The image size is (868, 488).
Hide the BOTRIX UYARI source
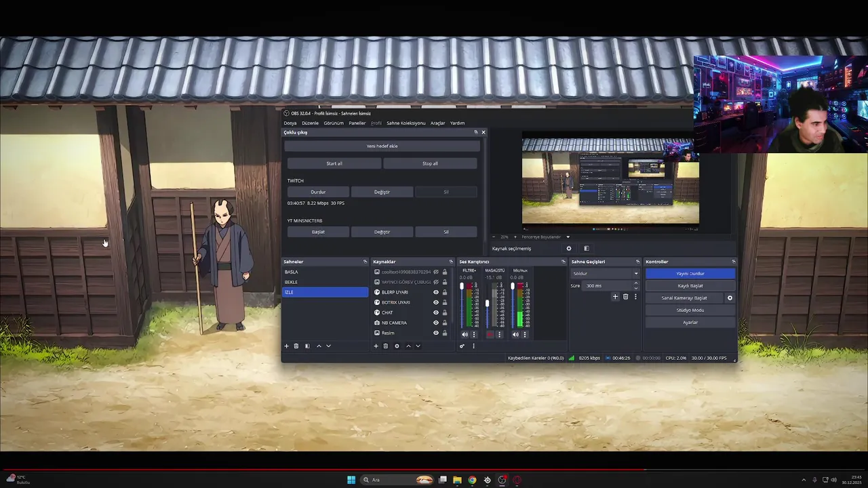tap(436, 302)
